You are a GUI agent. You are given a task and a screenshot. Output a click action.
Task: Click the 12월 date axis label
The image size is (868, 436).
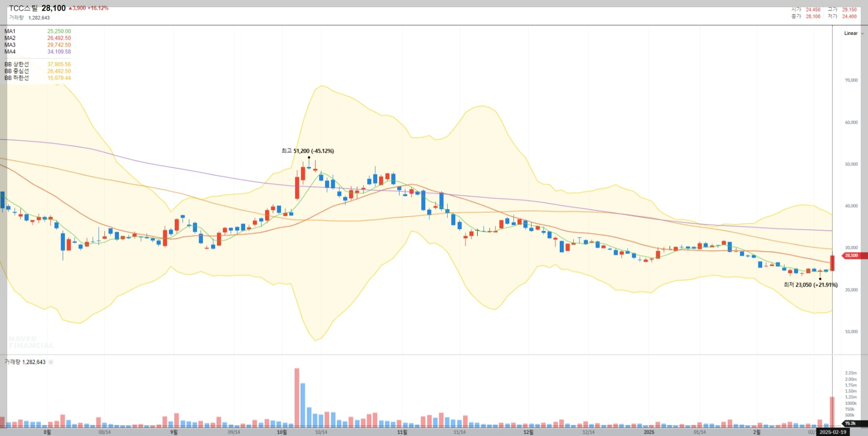tap(528, 432)
